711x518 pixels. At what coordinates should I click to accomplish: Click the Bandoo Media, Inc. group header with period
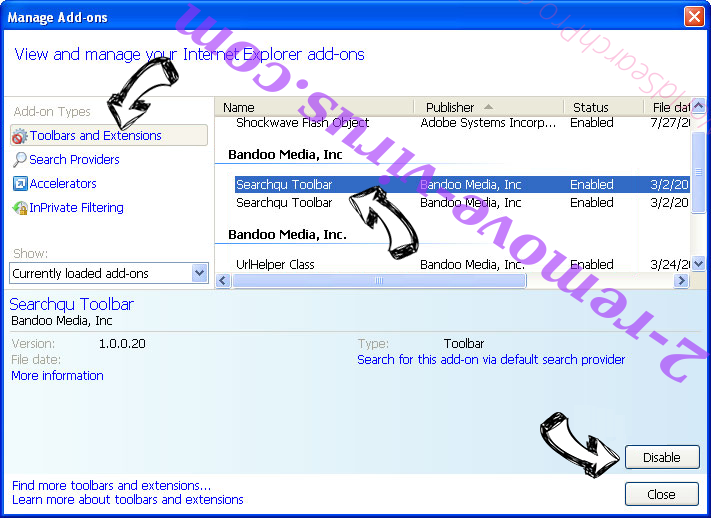(287, 235)
